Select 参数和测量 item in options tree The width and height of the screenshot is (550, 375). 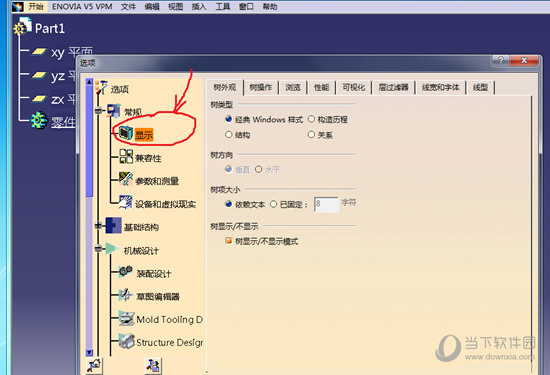(x=157, y=181)
